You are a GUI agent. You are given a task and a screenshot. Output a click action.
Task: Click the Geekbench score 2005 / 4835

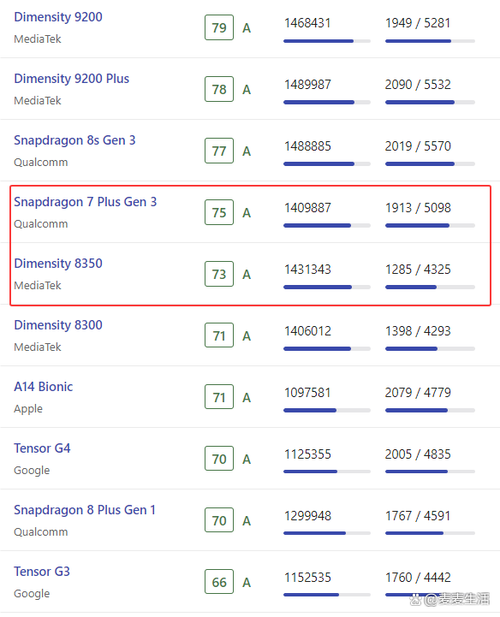pos(418,454)
